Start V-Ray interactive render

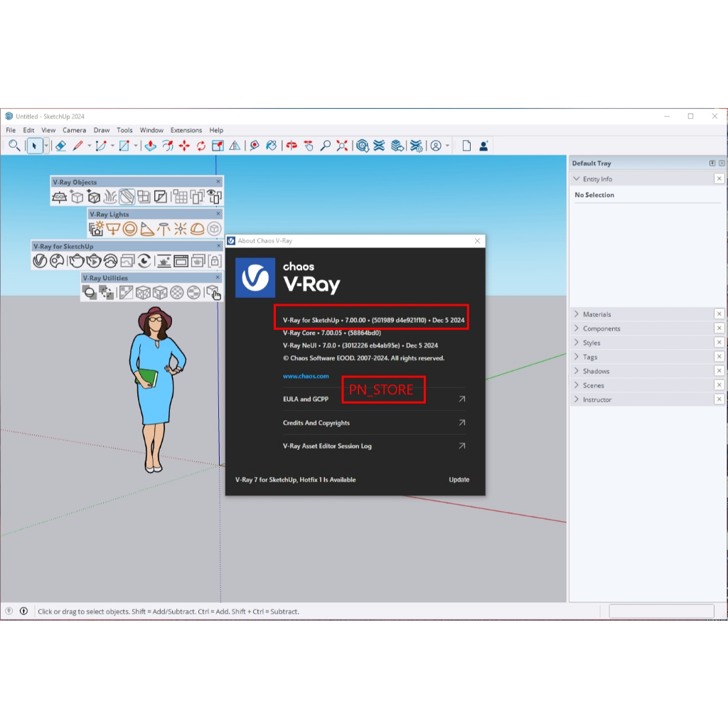click(x=94, y=261)
